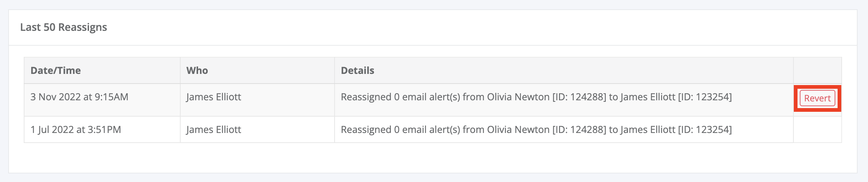Click ID 123254 in the first row details

[x=705, y=97]
